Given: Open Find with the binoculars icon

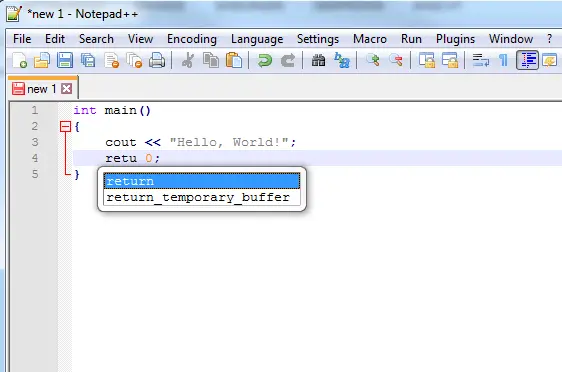Looking at the screenshot, I should 318,60.
